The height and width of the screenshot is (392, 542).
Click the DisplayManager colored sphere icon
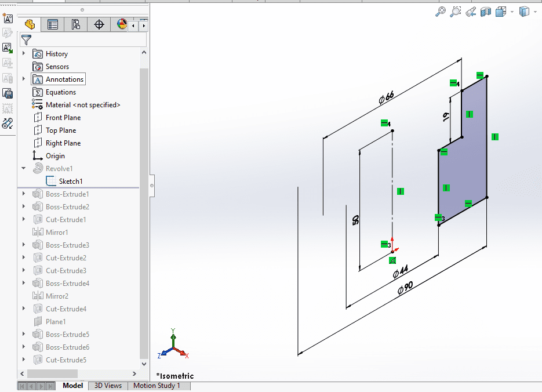pyautogui.click(x=121, y=24)
